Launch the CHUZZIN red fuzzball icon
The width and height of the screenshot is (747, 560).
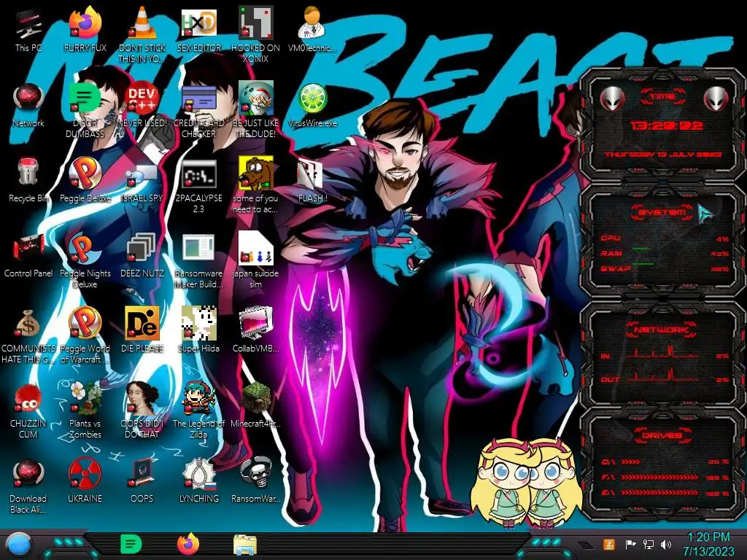[28, 411]
